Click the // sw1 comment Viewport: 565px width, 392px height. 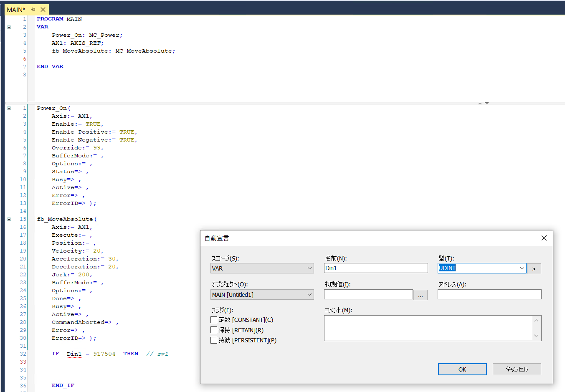[x=157, y=354]
